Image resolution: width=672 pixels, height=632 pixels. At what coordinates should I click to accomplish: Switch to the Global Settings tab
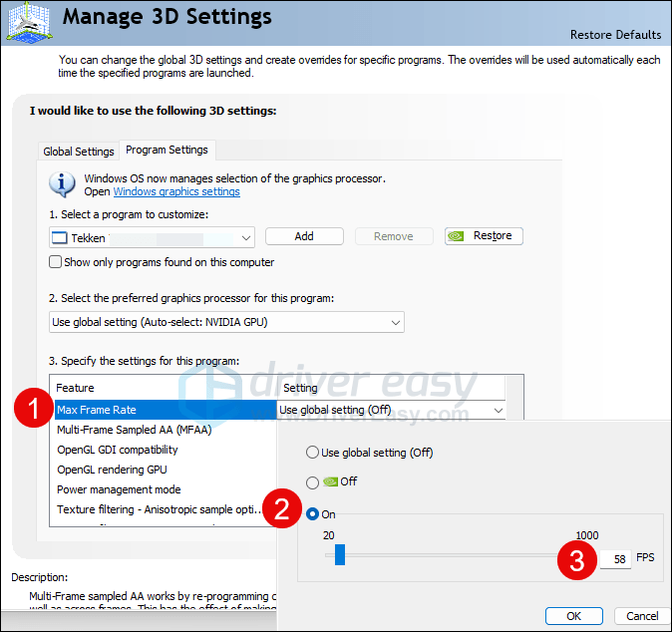(x=79, y=152)
